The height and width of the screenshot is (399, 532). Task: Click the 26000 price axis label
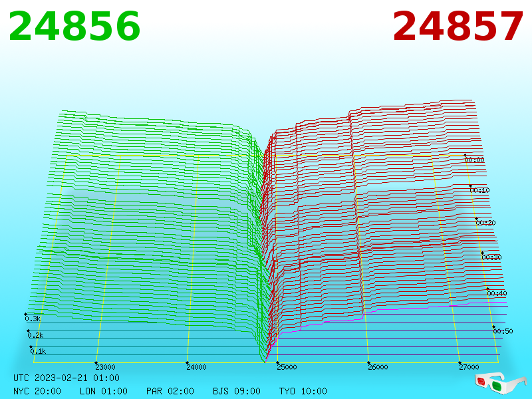point(378,367)
